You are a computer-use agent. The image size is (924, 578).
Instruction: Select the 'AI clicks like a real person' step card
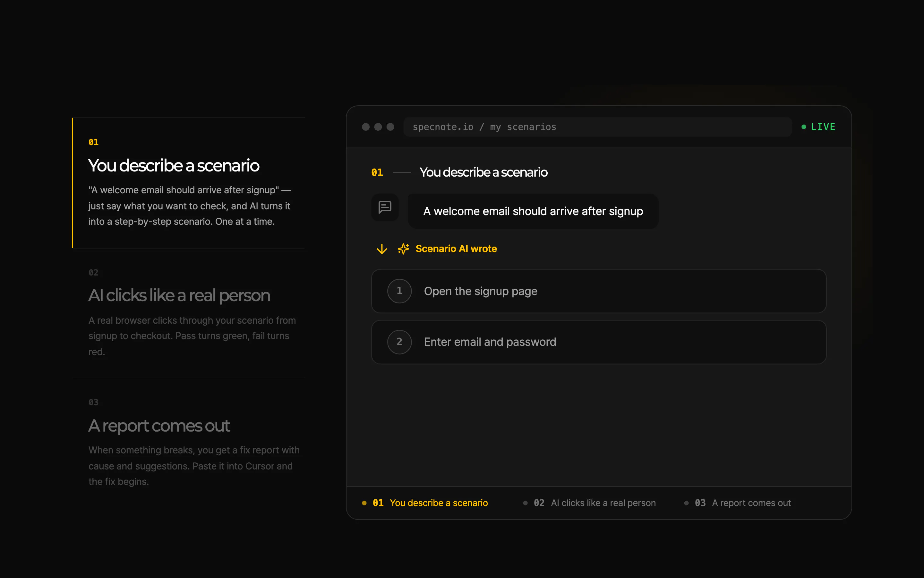click(189, 313)
